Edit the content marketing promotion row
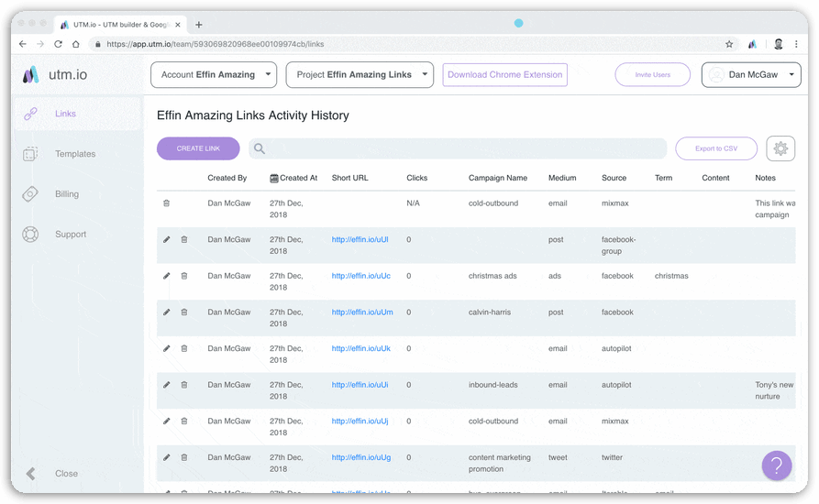Image resolution: width=819 pixels, height=504 pixels. (166, 457)
